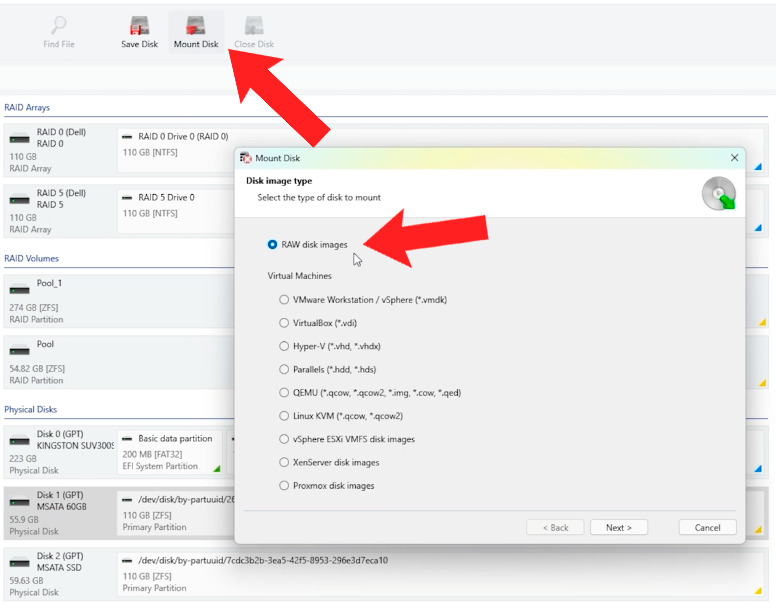Open the RAID 5 Drive 0 partition
This screenshot has width=776, height=615.
point(175,211)
